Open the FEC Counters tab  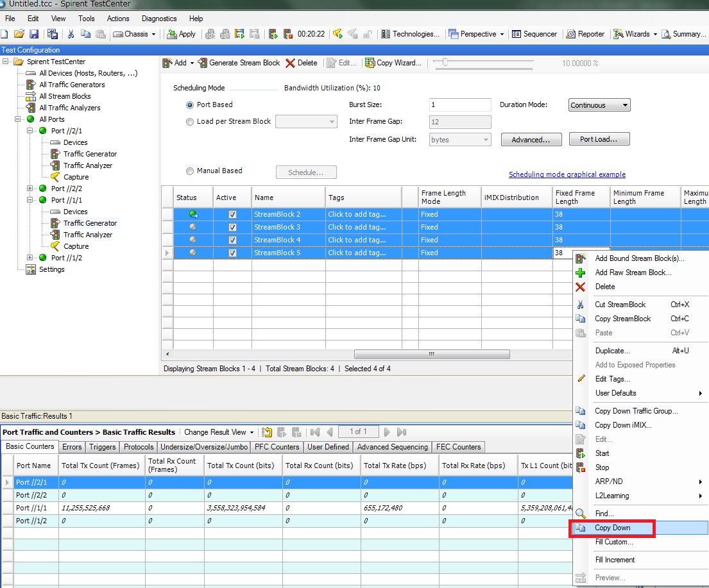459,447
